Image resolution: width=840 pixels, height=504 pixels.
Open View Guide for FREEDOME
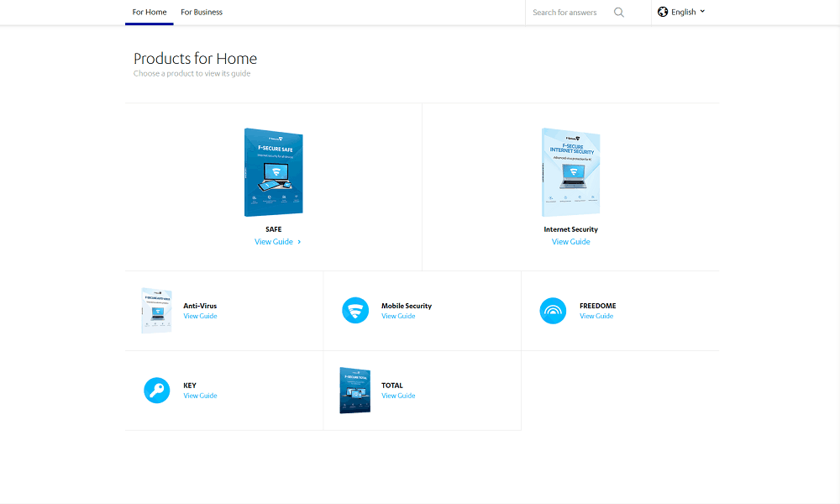tap(596, 316)
